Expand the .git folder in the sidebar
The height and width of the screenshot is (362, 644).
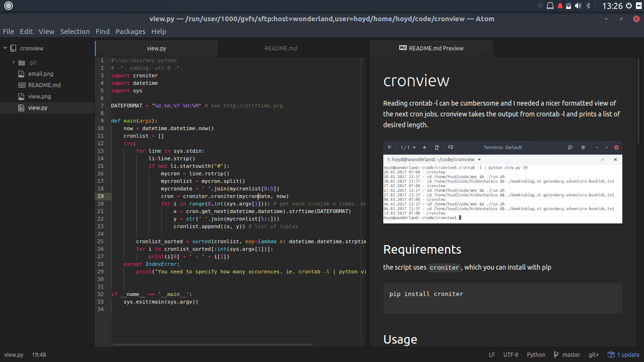pos(13,62)
